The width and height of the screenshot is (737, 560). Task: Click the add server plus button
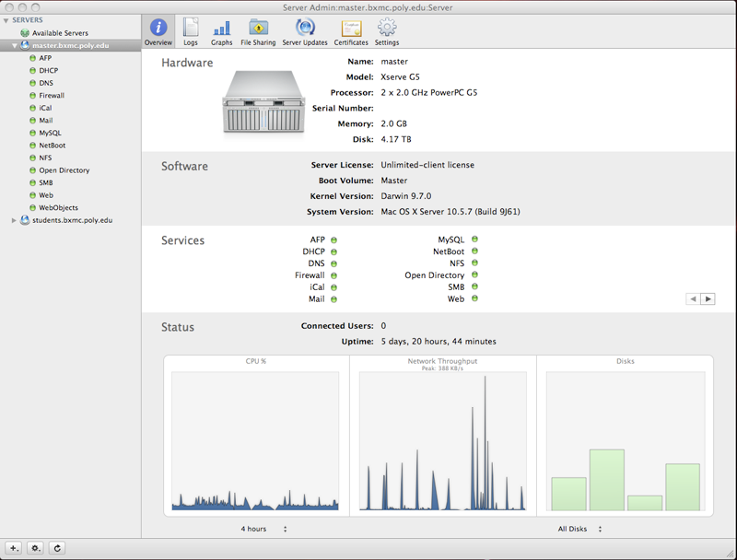14,548
